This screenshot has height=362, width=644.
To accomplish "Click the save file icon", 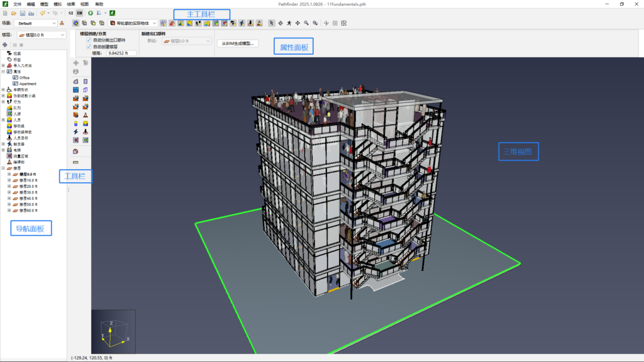I will (x=23, y=13).
